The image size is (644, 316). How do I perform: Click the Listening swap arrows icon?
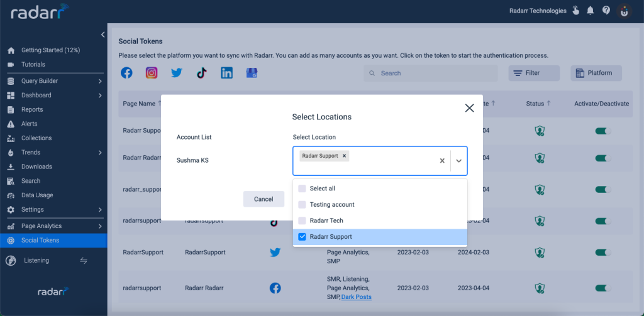coord(84,261)
